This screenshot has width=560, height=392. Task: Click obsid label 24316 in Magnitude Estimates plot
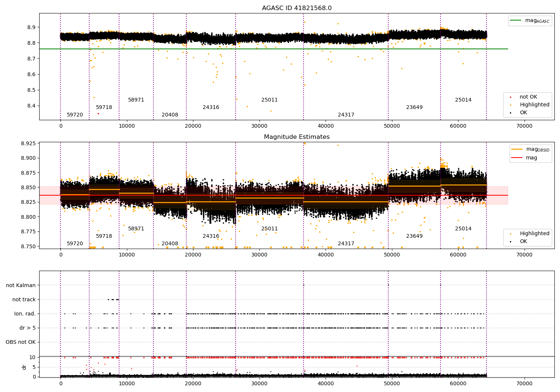211,236
